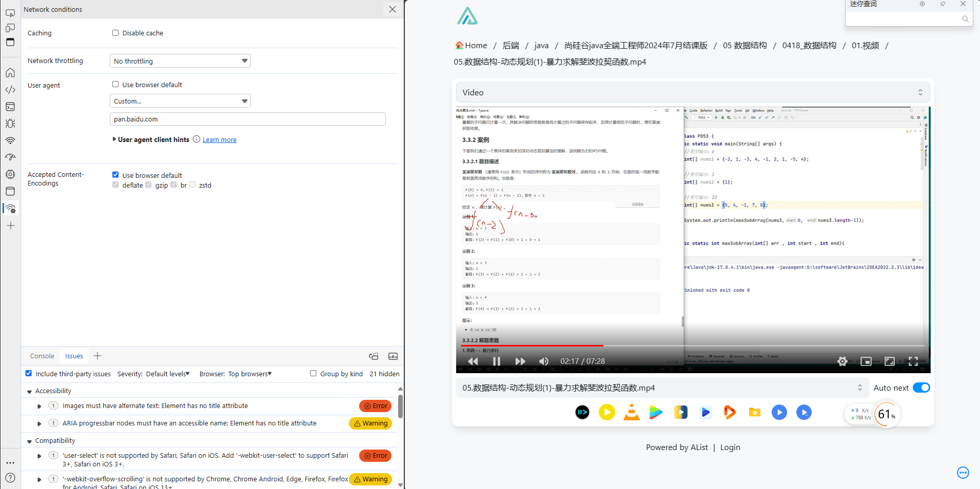Go to previous video
Screen dimensions: 980x489
[x=473, y=361]
